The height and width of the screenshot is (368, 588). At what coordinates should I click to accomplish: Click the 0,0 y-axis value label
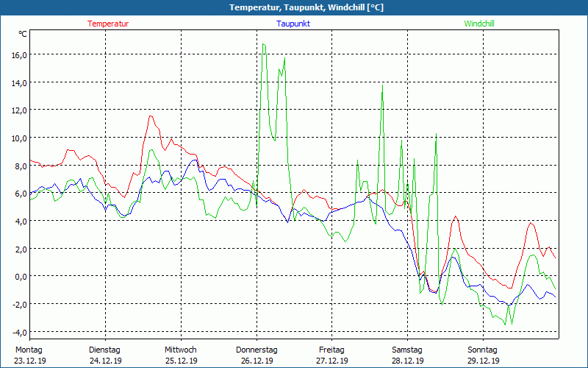(x=21, y=276)
